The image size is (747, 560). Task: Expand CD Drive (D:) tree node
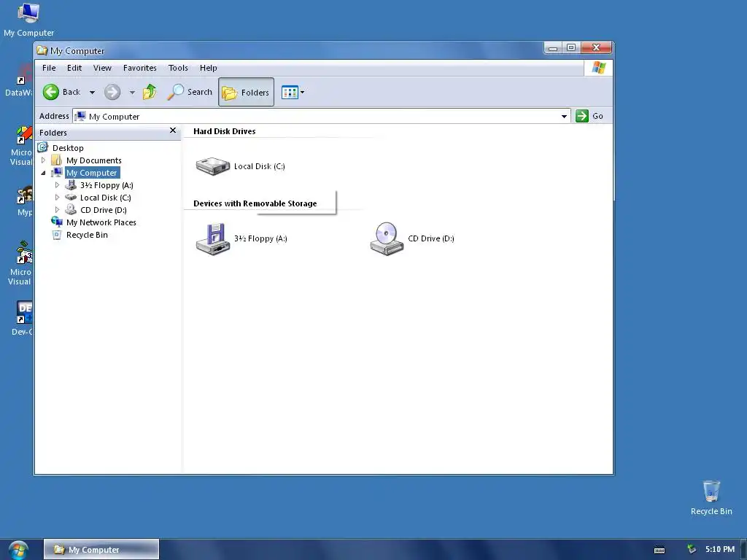coord(57,209)
